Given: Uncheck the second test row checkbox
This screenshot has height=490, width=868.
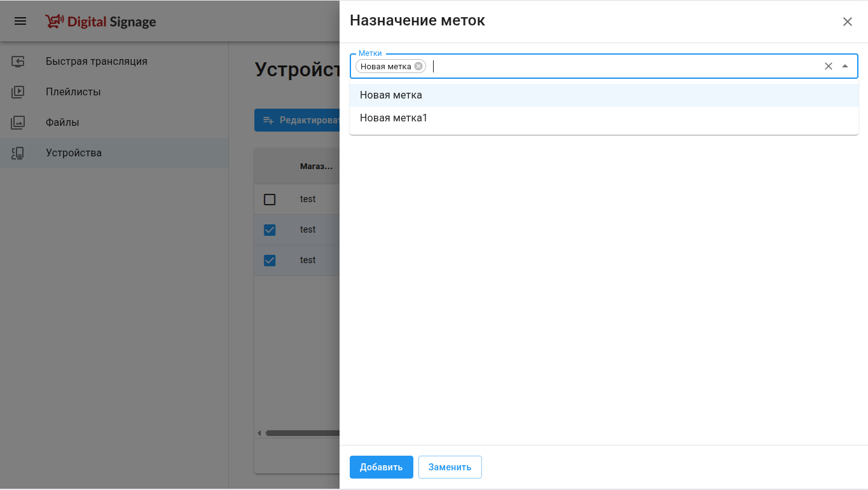Looking at the screenshot, I should point(270,230).
